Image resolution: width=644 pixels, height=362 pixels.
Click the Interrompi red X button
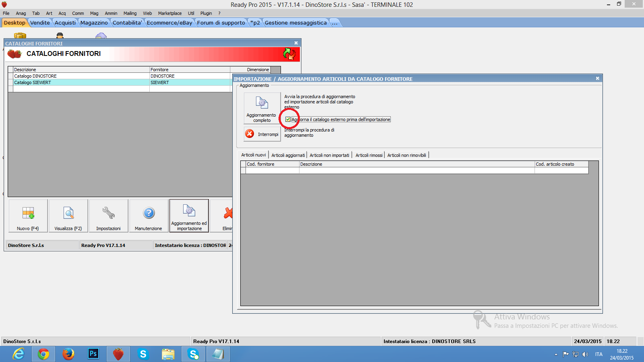(262, 134)
